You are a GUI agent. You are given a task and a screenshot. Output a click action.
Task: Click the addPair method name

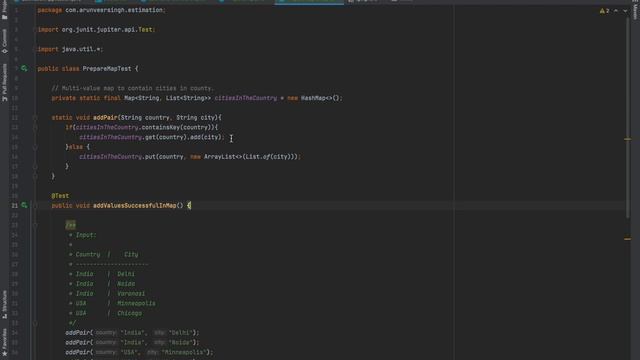pyautogui.click(x=105, y=118)
